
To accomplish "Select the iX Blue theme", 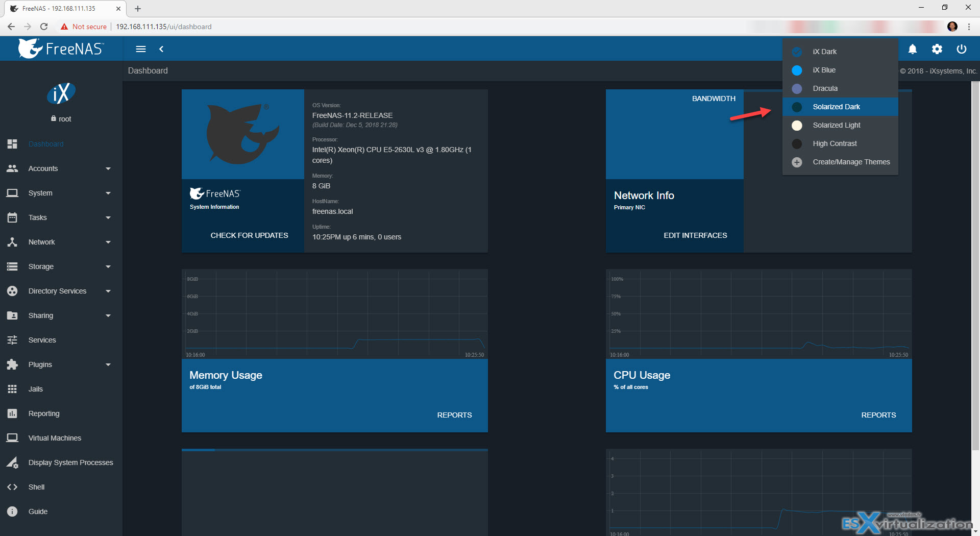I will tap(840, 70).
